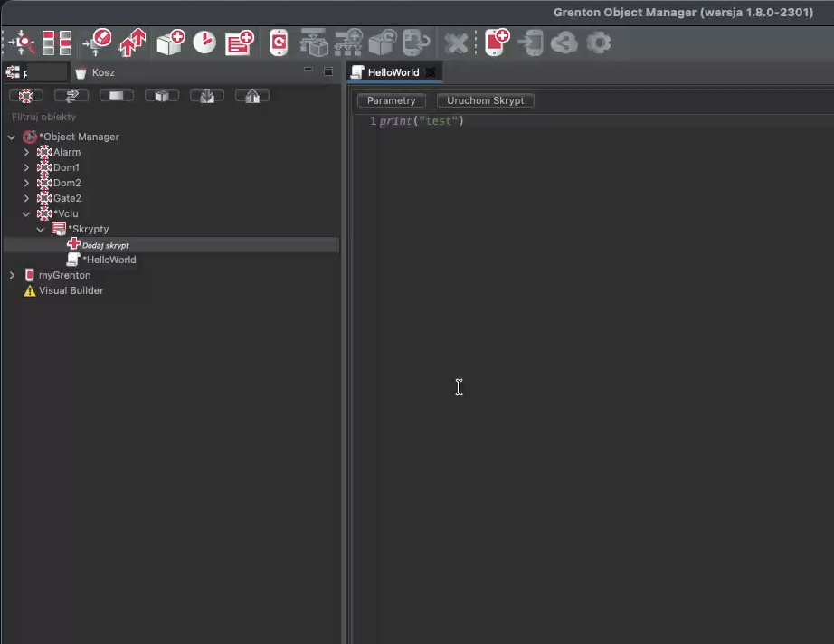Minimize the project tree panel
This screenshot has width=834, height=644.
308,69
